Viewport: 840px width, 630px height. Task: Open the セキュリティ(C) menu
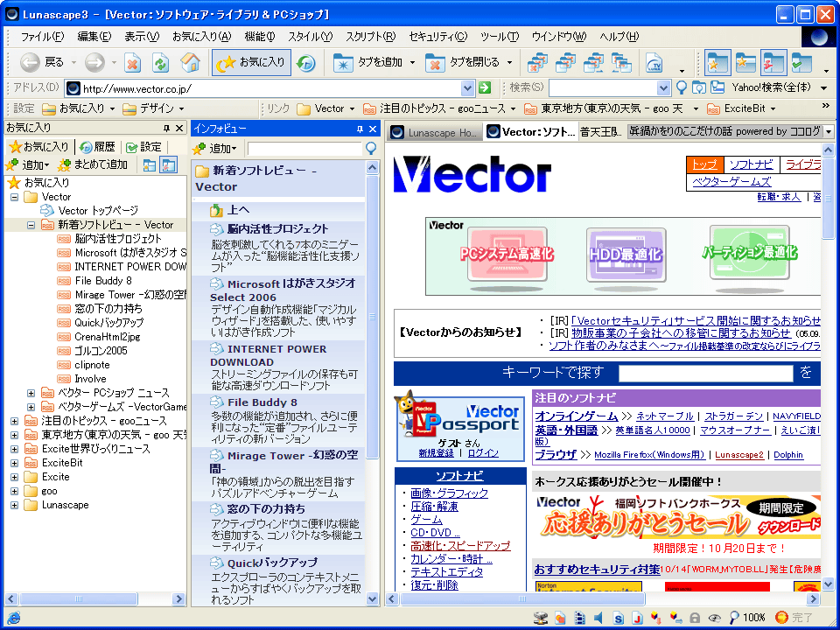(x=437, y=37)
